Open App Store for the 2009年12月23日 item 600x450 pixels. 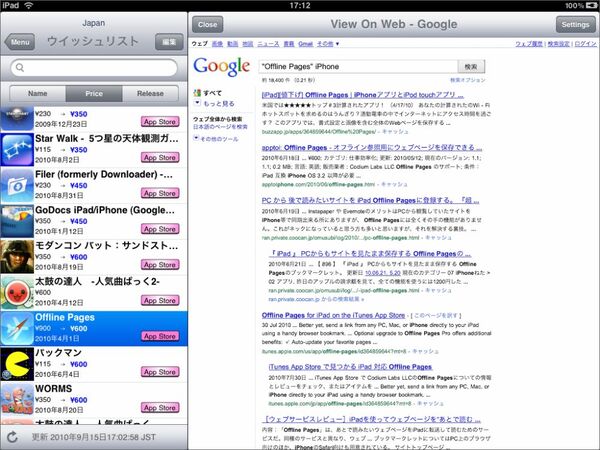(160, 122)
